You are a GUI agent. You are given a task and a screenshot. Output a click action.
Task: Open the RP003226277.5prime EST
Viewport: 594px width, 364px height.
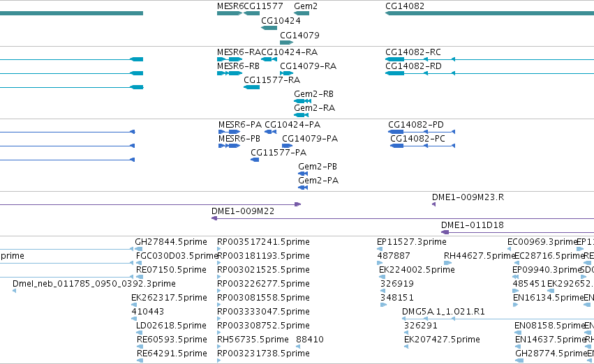point(219,291)
